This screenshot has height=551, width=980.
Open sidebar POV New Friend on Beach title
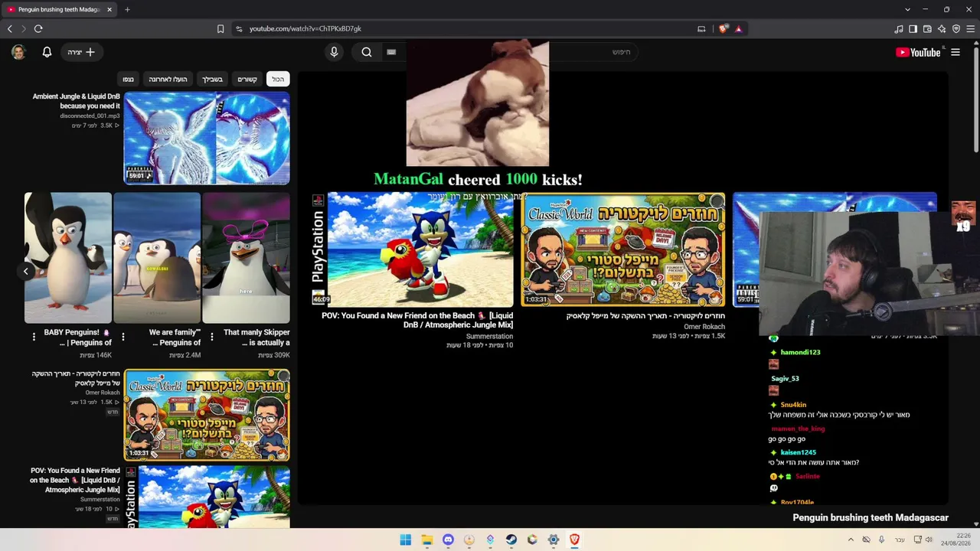coord(75,480)
